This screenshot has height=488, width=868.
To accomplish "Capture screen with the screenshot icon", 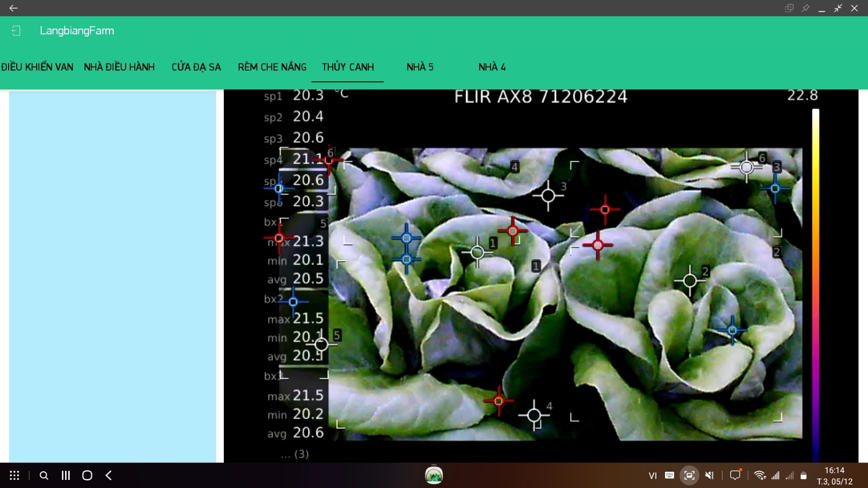I will click(x=689, y=475).
